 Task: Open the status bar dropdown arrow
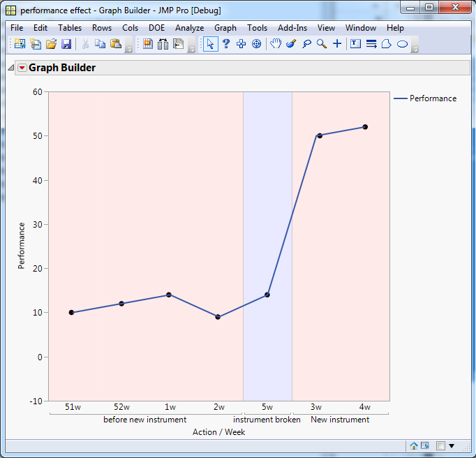[x=452, y=446]
